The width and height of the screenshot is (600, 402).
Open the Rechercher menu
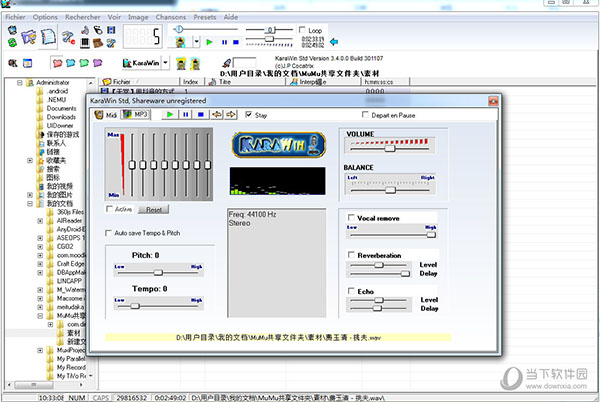point(83,17)
